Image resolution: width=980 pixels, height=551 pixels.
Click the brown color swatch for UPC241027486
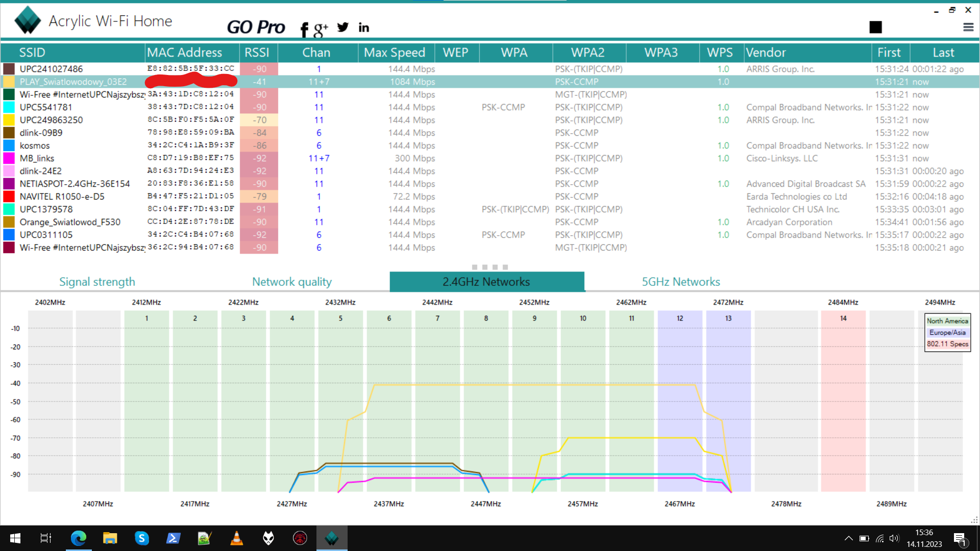tap(9, 69)
